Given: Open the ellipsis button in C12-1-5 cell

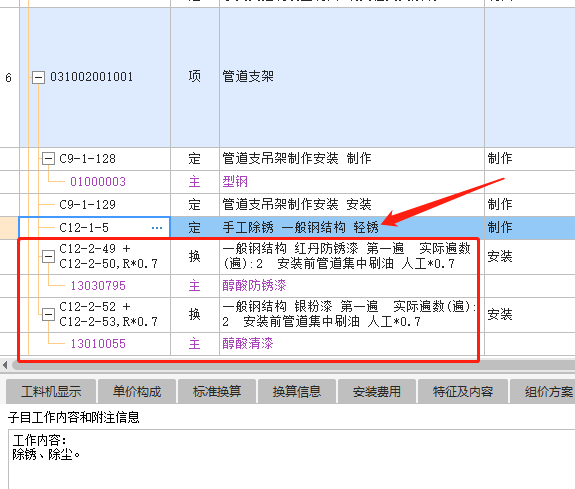Looking at the screenshot, I should pyautogui.click(x=157, y=228).
